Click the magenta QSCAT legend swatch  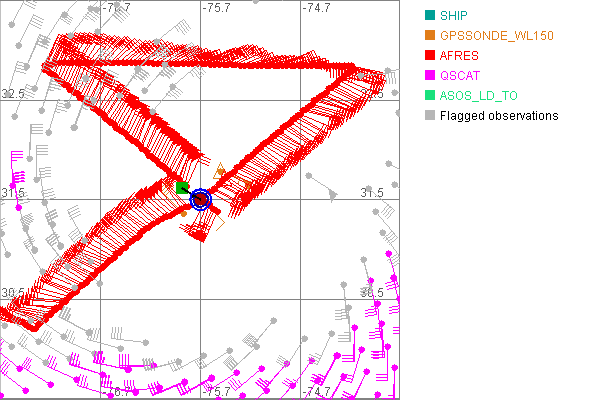point(429,76)
